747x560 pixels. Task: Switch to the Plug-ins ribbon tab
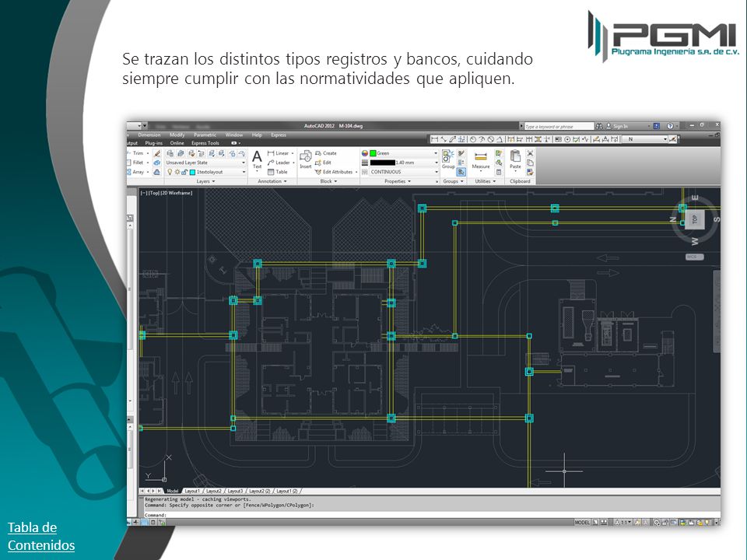click(153, 143)
